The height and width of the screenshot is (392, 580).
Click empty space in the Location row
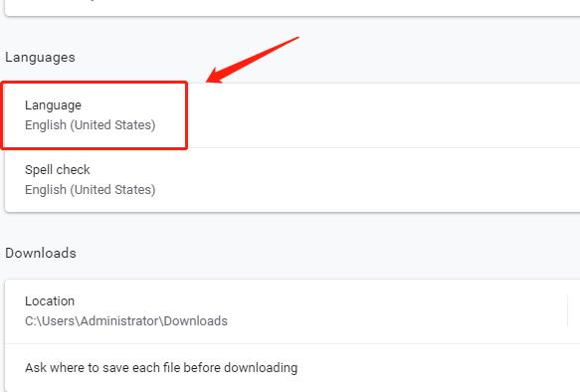[x=396, y=311]
